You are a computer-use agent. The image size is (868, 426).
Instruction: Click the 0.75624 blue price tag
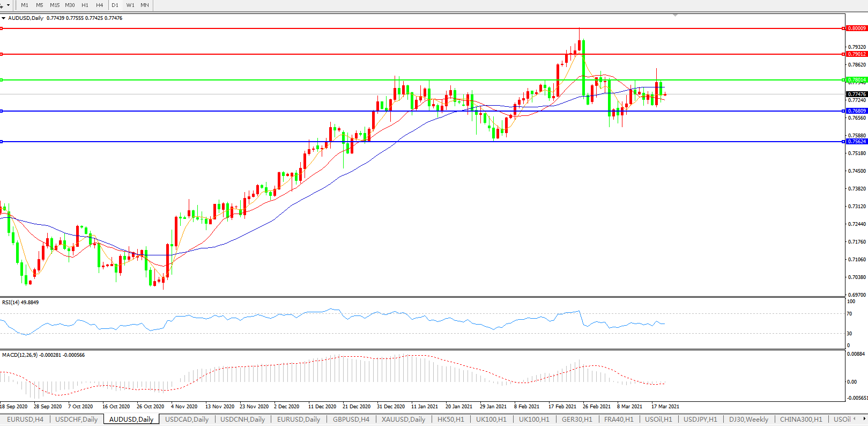pyautogui.click(x=856, y=142)
